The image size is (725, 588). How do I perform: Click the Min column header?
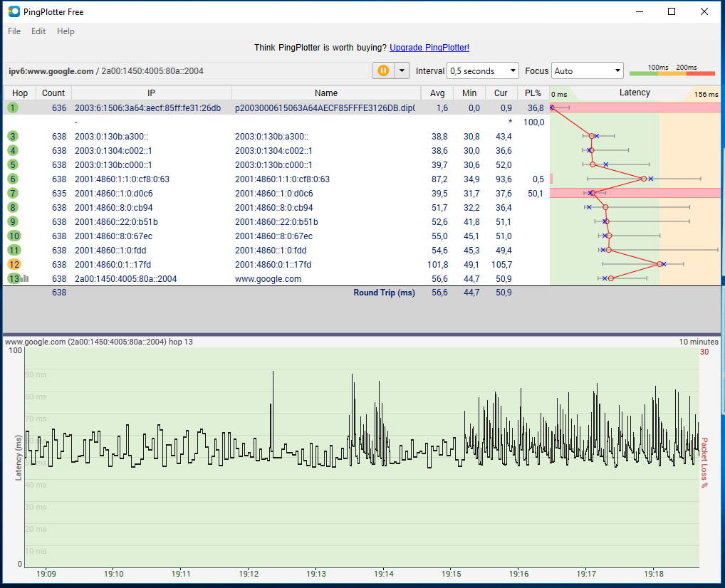(x=469, y=93)
